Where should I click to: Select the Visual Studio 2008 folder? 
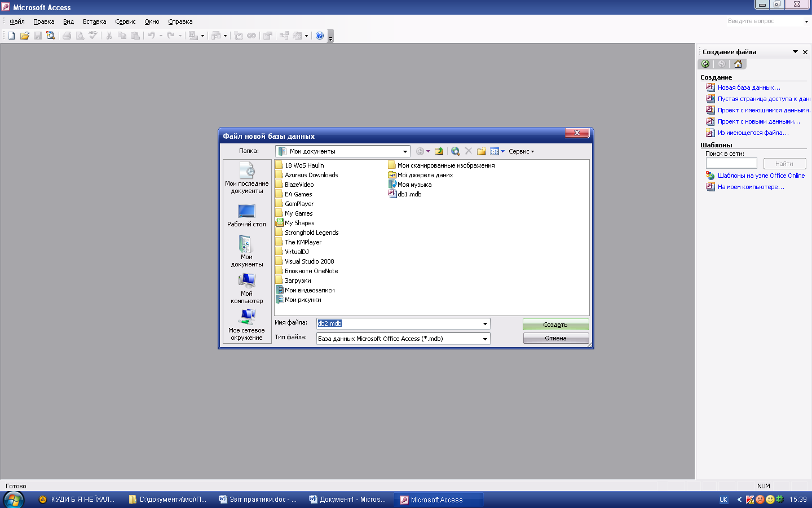[304, 261]
